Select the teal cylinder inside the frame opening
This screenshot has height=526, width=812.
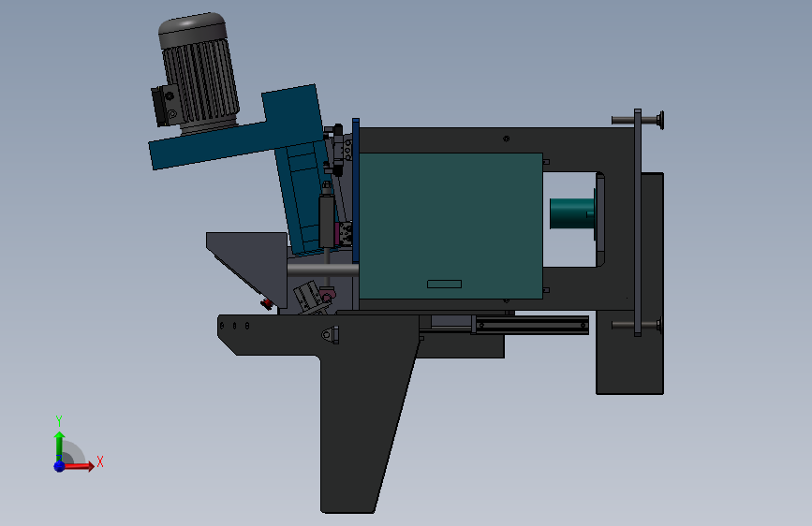click(571, 213)
